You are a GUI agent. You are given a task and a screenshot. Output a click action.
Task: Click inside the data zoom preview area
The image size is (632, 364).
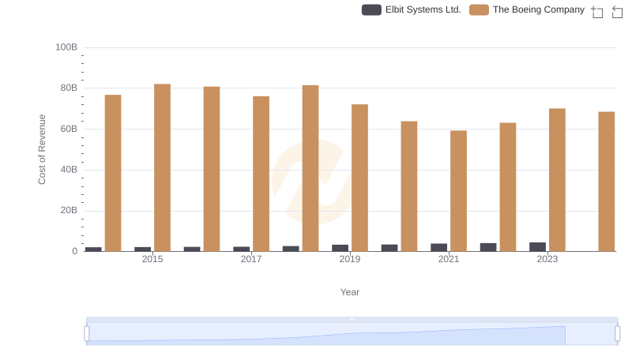coord(352,334)
